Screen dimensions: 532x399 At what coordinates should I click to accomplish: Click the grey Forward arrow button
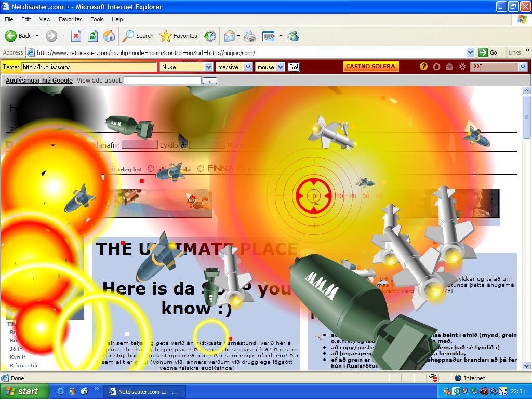pos(51,36)
